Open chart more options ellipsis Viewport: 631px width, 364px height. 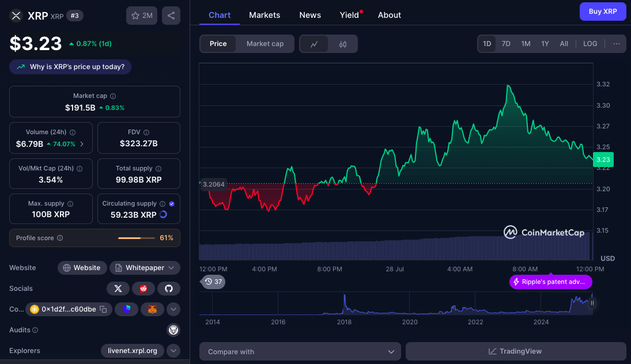click(x=617, y=44)
